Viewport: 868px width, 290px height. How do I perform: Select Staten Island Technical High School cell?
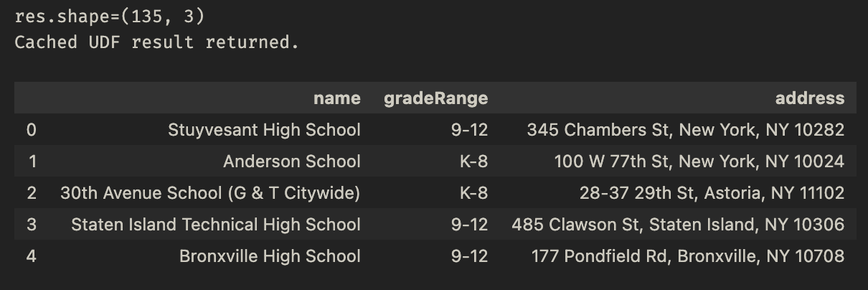216,225
